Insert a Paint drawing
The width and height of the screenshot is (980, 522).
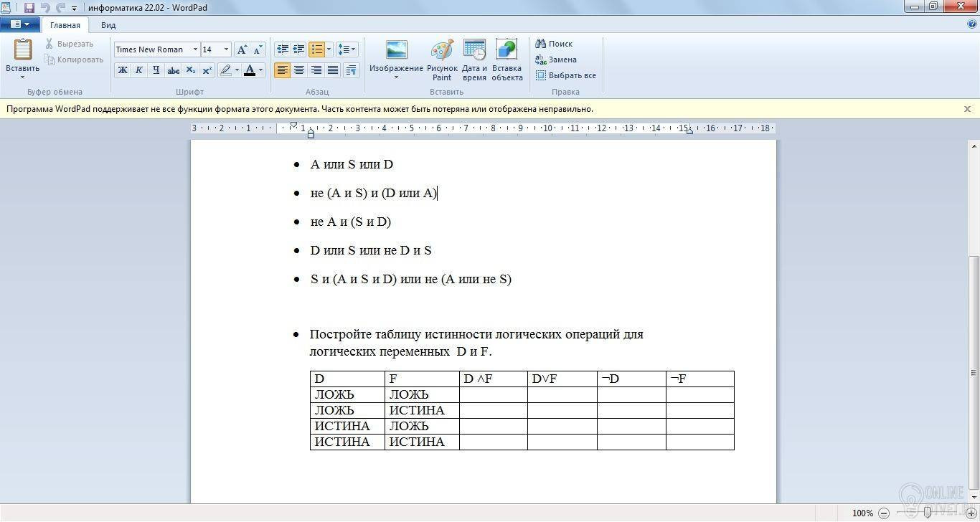pyautogui.click(x=442, y=61)
